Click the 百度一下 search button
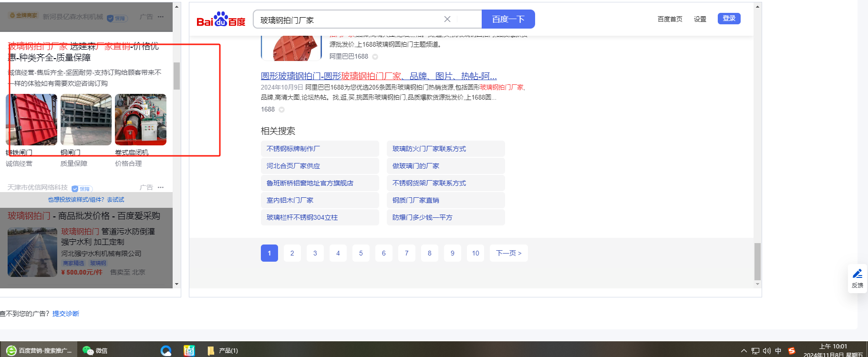The height and width of the screenshot is (357, 868). [508, 19]
